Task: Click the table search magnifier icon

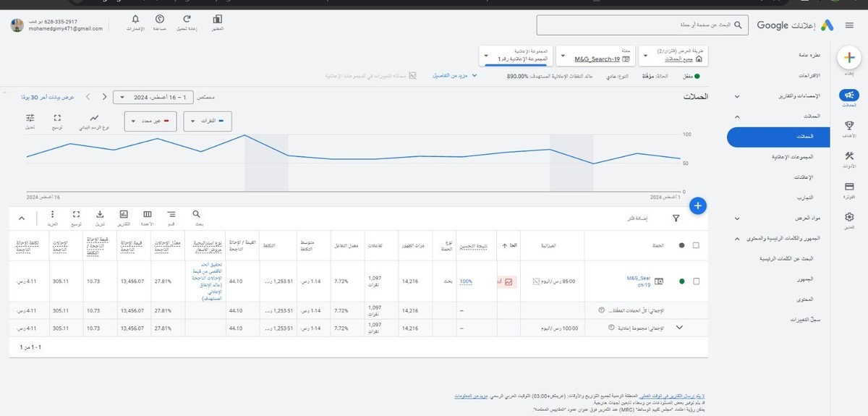Action: [x=197, y=214]
